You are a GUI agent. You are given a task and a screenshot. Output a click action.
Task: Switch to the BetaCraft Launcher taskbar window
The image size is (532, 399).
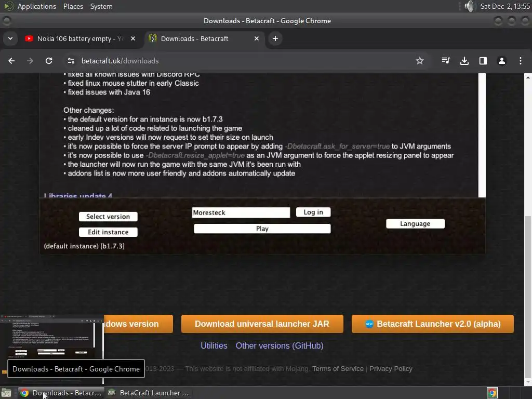pyautogui.click(x=148, y=393)
